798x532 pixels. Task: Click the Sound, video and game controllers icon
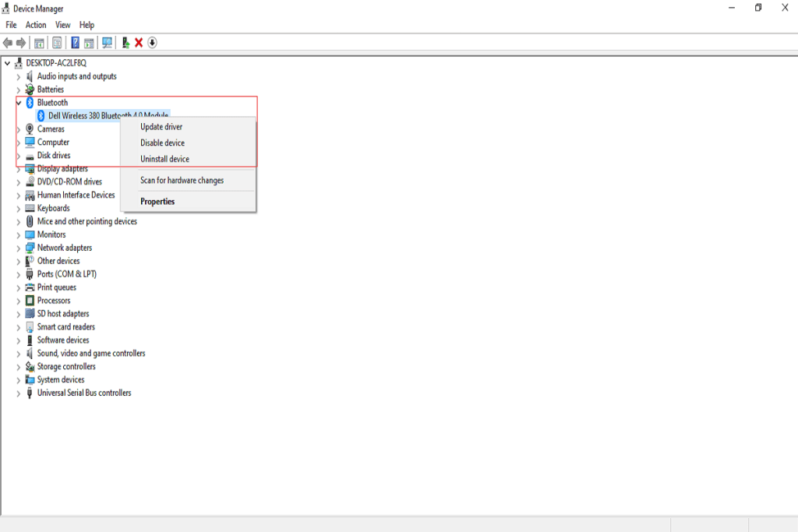click(30, 354)
